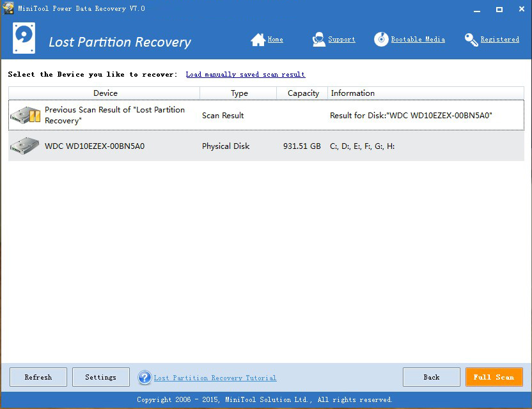Click the Refresh button

point(38,377)
